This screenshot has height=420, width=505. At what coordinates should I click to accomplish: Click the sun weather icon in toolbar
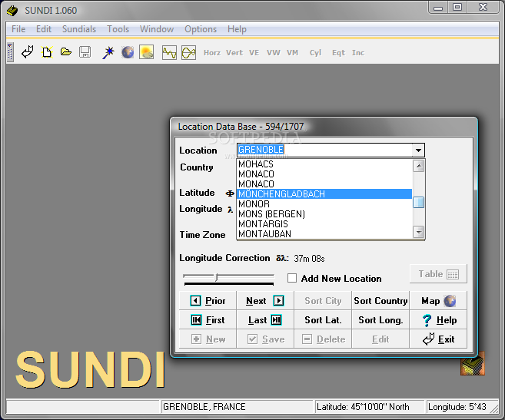(x=147, y=52)
